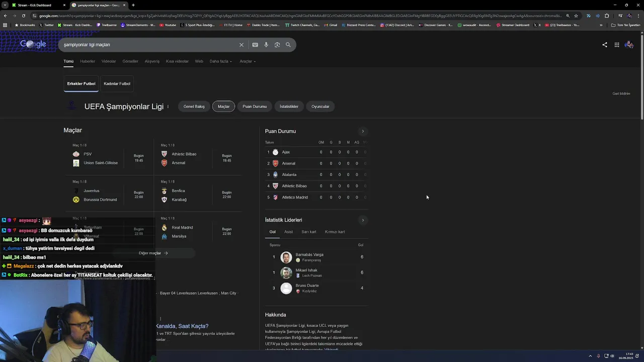644x362 pixels.
Task: Show the Kırmızı kart statistics tab
Action: (x=335, y=232)
